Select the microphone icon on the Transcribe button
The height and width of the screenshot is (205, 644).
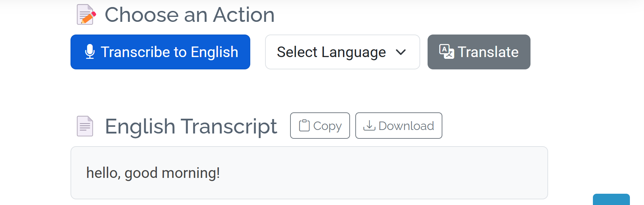coord(90,52)
